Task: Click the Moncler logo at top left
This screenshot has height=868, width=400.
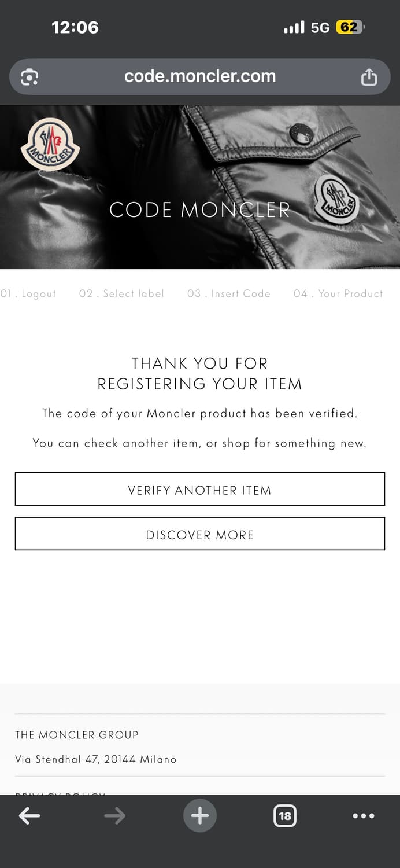Action: tap(50, 145)
